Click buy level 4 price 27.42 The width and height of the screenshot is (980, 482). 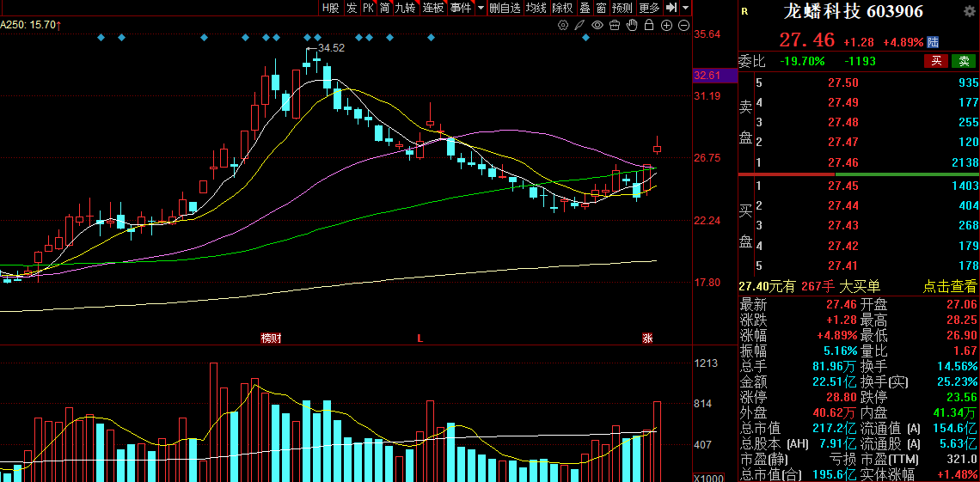tap(844, 246)
